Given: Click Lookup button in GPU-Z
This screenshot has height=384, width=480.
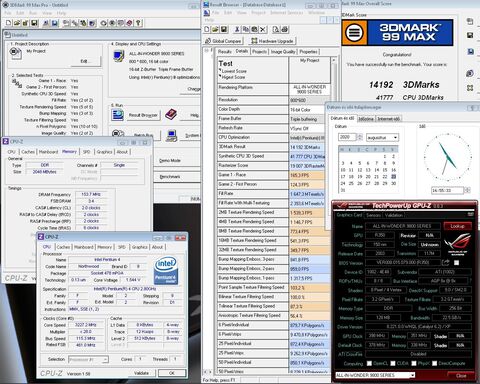Looking at the screenshot, I should point(457,226).
